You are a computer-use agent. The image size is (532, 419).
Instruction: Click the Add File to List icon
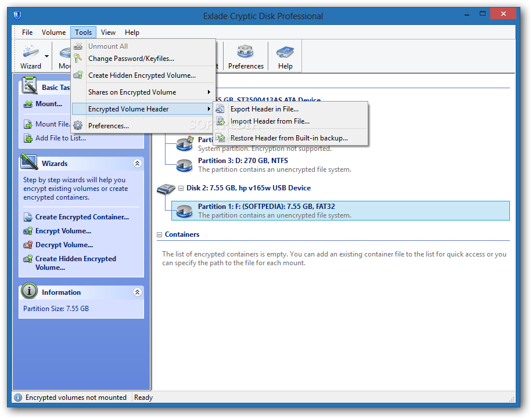pyautogui.click(x=28, y=138)
